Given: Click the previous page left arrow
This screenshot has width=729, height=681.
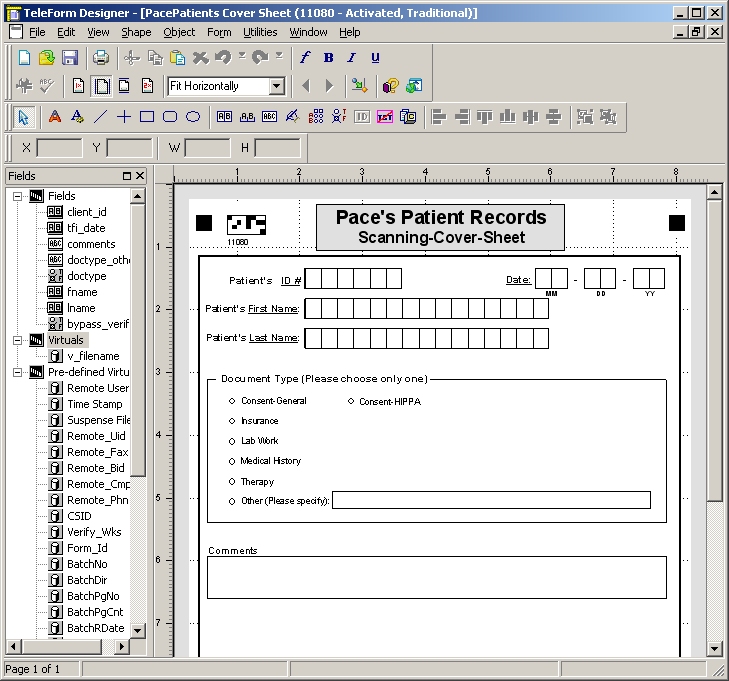Looking at the screenshot, I should click(x=306, y=86).
